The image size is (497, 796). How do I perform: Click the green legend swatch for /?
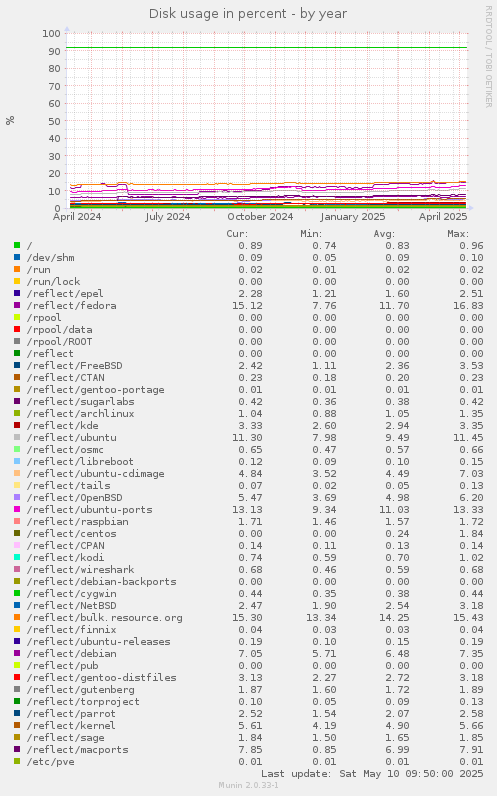pyautogui.click(x=17, y=245)
